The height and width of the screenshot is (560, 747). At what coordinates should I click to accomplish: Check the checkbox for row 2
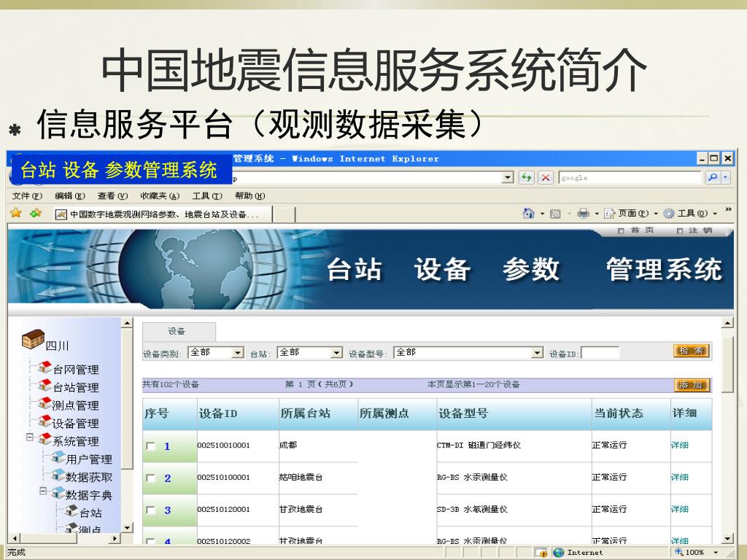click(x=150, y=478)
